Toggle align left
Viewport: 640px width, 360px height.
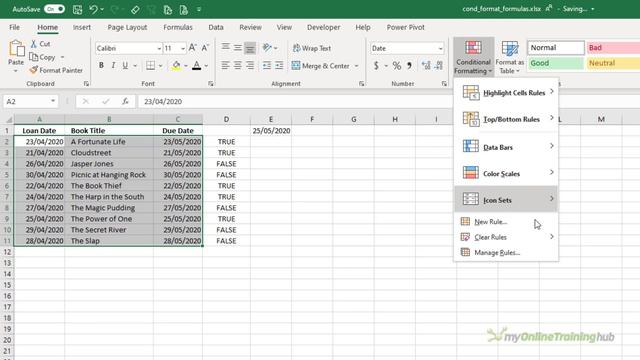pyautogui.click(x=225, y=65)
